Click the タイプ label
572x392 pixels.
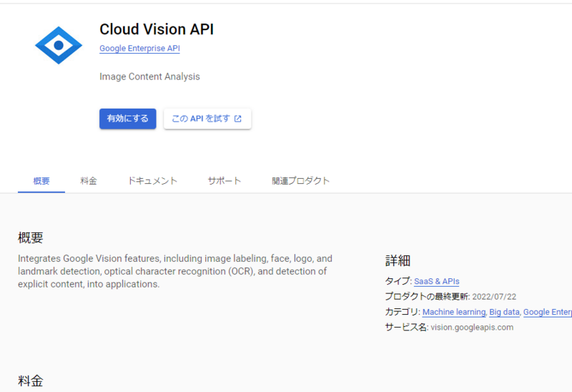tap(398, 281)
